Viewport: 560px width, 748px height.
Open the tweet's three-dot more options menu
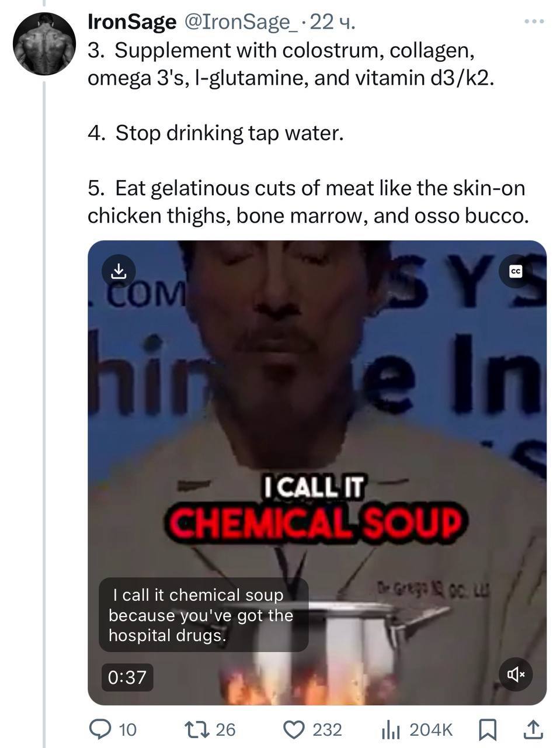pos(534,22)
